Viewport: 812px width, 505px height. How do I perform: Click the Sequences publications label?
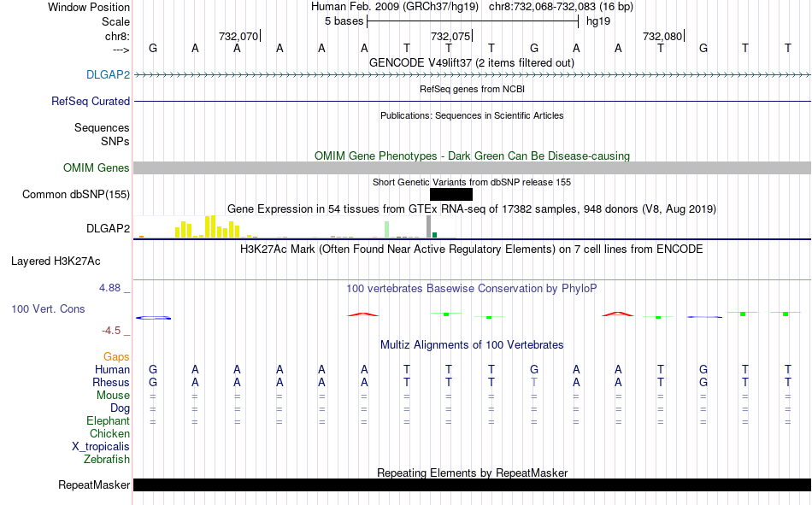102,127
